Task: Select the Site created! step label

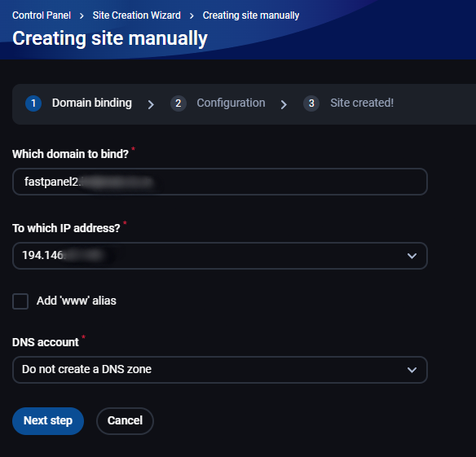Action: 362,103
